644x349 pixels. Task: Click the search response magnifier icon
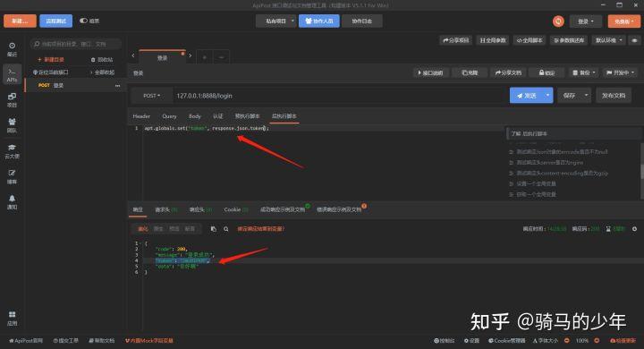[226, 229]
